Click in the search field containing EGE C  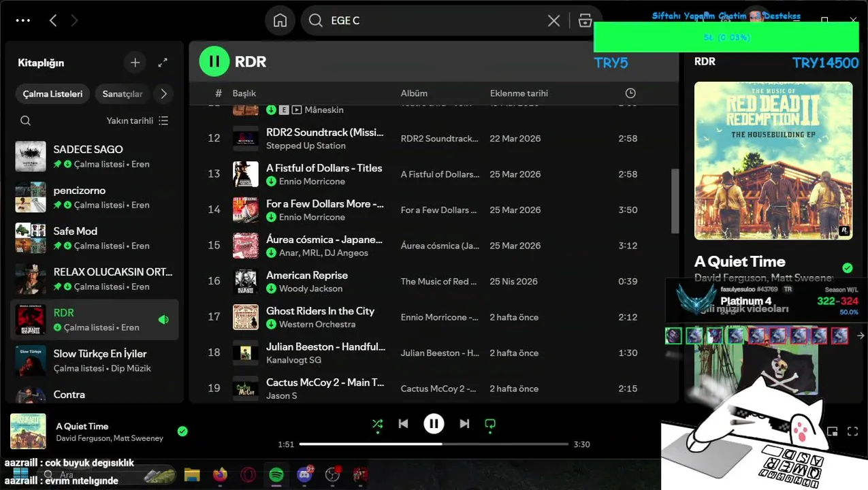click(436, 20)
